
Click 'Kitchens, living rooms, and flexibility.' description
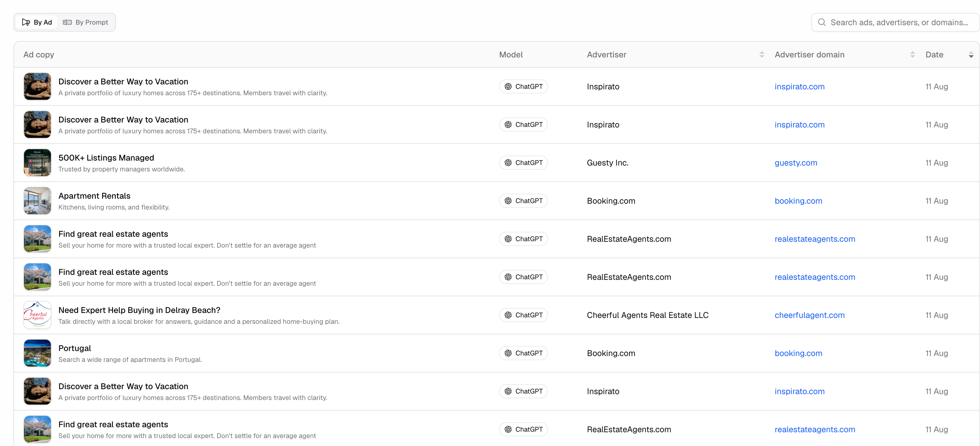click(x=114, y=207)
